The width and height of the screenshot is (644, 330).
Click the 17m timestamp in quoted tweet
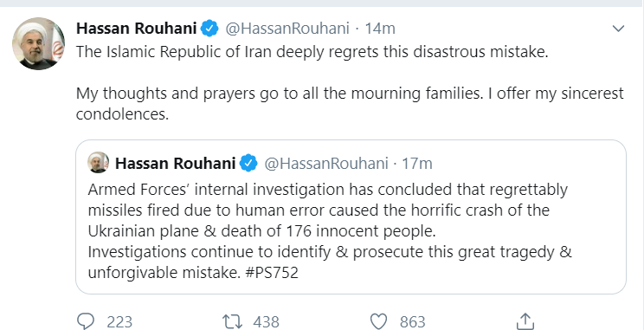coord(417,163)
